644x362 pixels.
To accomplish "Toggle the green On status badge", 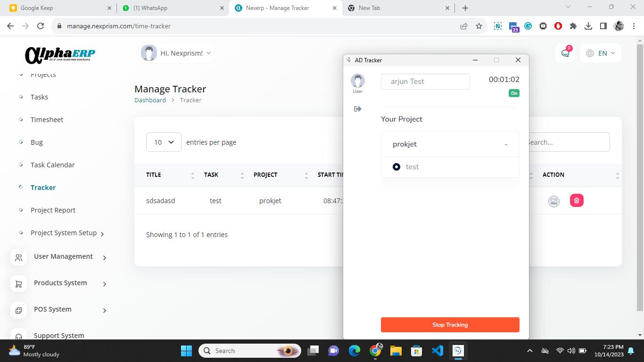I will pyautogui.click(x=514, y=93).
